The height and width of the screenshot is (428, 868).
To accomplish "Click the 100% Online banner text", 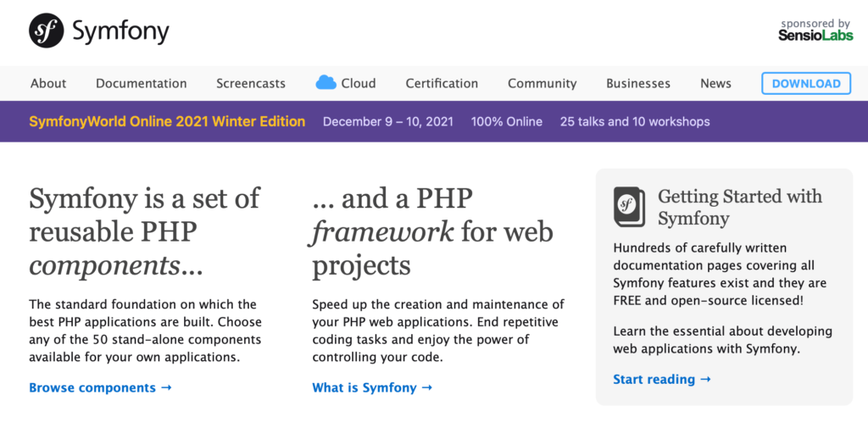I will point(507,121).
